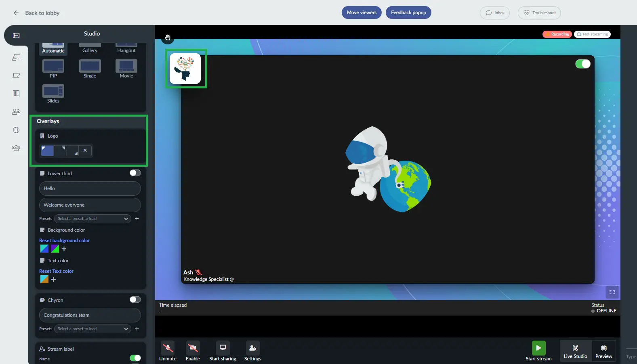Pick the teal-orange text color swatch
Screen dimensions: 637x364
tap(44, 279)
